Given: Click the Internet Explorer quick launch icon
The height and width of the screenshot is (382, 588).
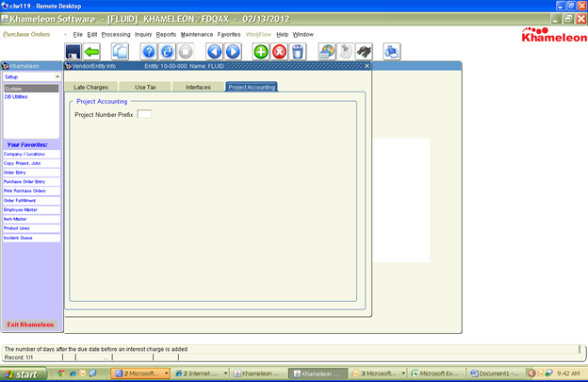Looking at the screenshot, I should [x=72, y=374].
